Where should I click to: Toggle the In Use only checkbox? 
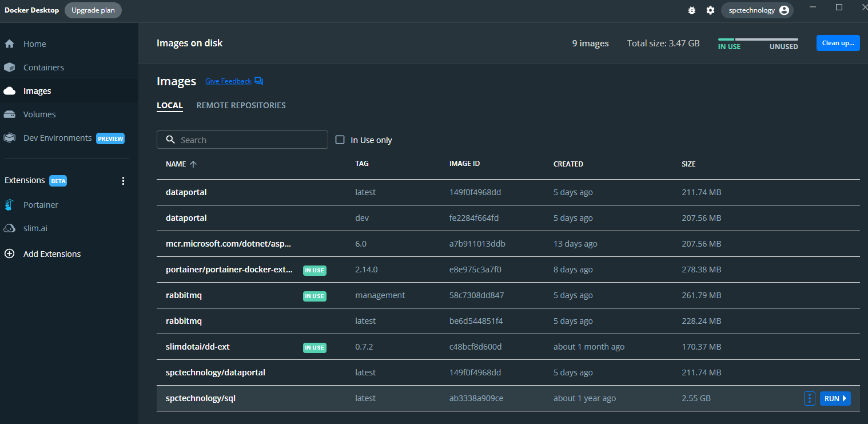pos(340,140)
